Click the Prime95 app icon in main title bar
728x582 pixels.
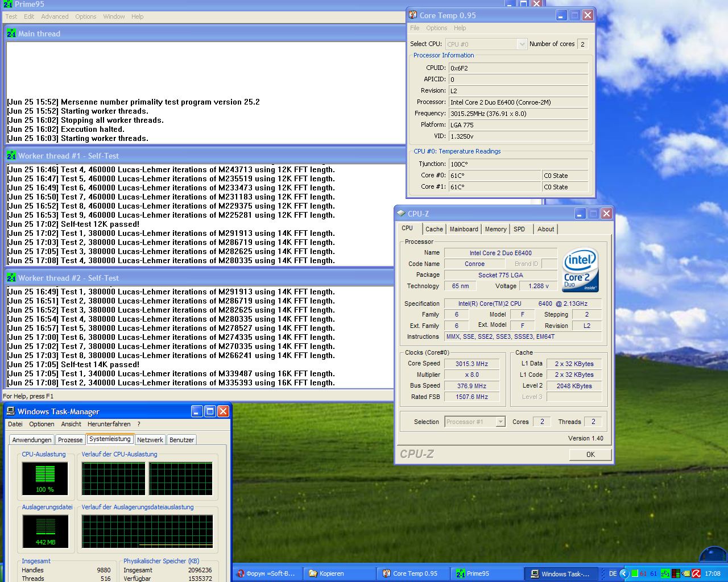[x=7, y=4]
